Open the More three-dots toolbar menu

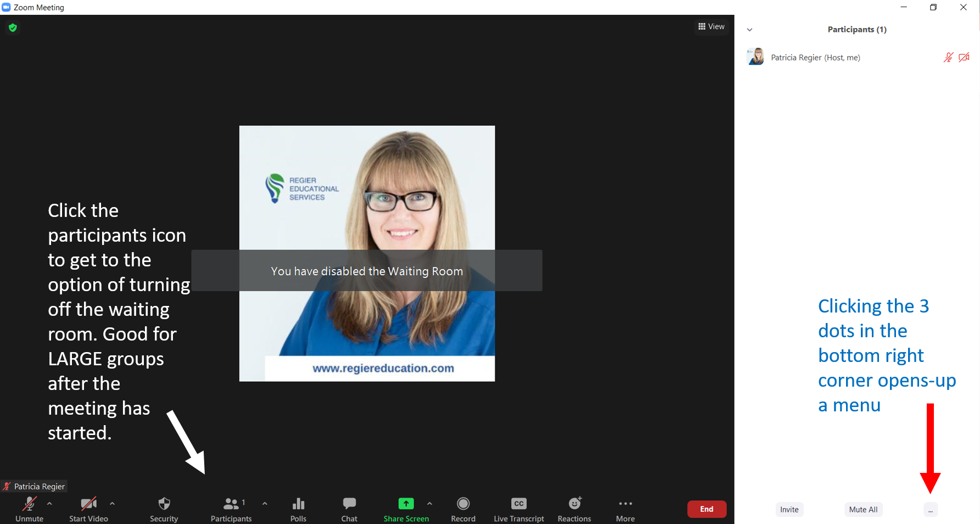click(625, 504)
